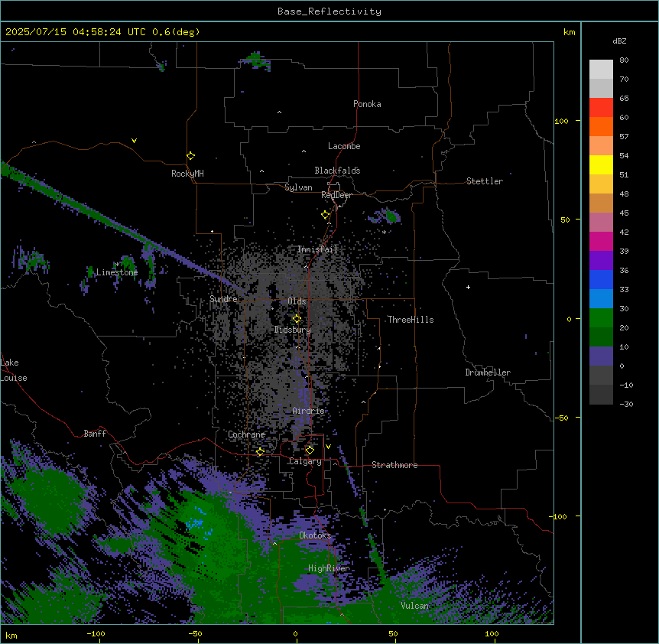Select the Strathmore town label
This screenshot has width=659, height=644.
394,465
